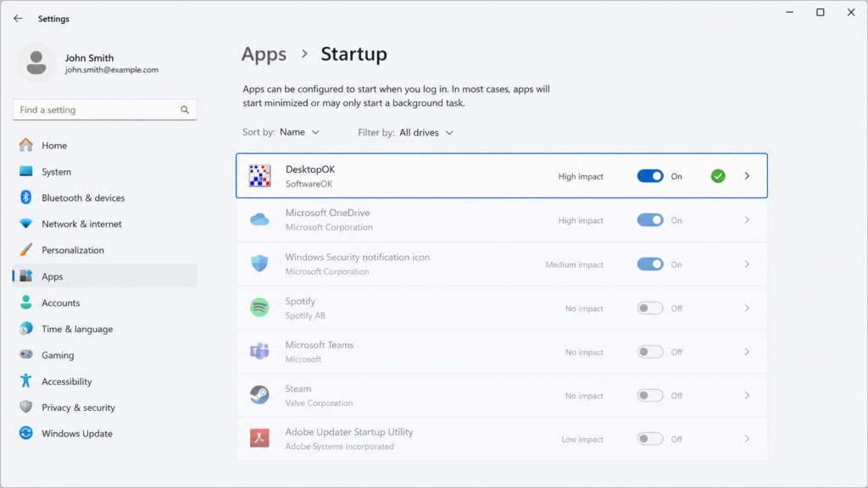Enable Spotify startup toggle
This screenshot has width=868, height=488.
(650, 308)
